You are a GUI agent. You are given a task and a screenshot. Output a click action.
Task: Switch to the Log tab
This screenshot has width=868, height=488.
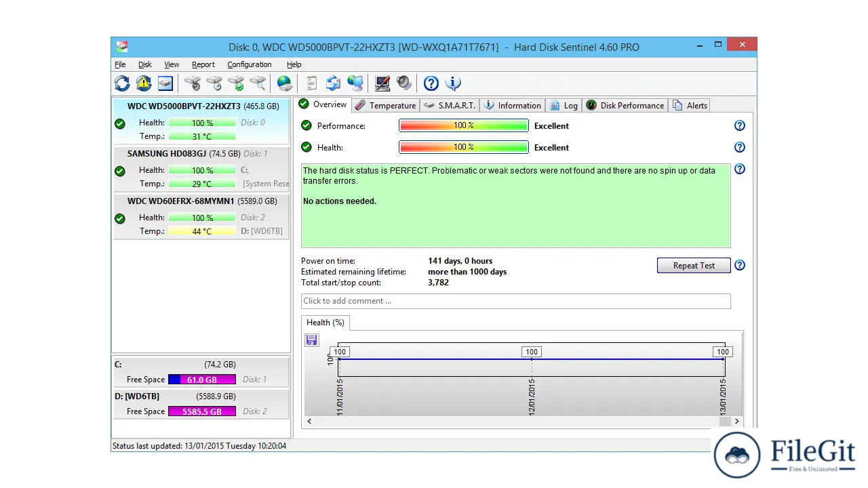tap(564, 105)
